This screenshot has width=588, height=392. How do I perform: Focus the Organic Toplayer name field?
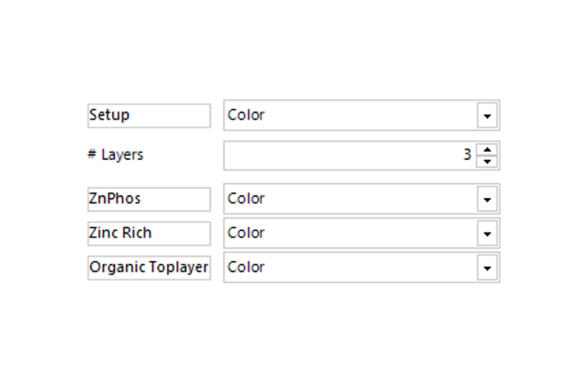click(149, 268)
